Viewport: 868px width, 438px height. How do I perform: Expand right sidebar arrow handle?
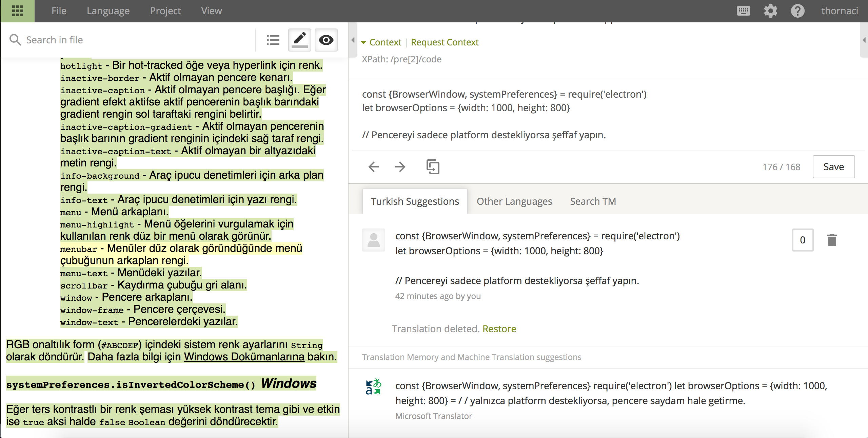click(x=864, y=40)
